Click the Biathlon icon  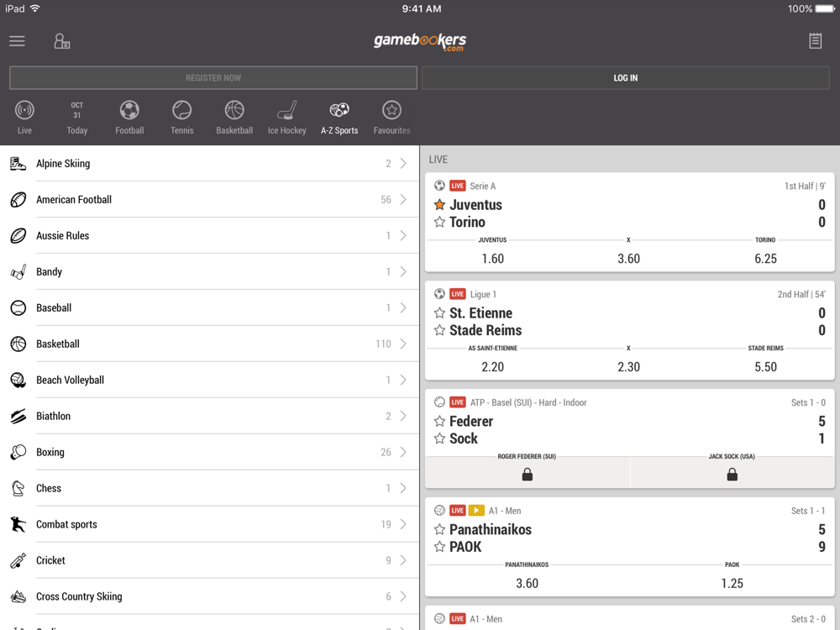click(x=18, y=417)
